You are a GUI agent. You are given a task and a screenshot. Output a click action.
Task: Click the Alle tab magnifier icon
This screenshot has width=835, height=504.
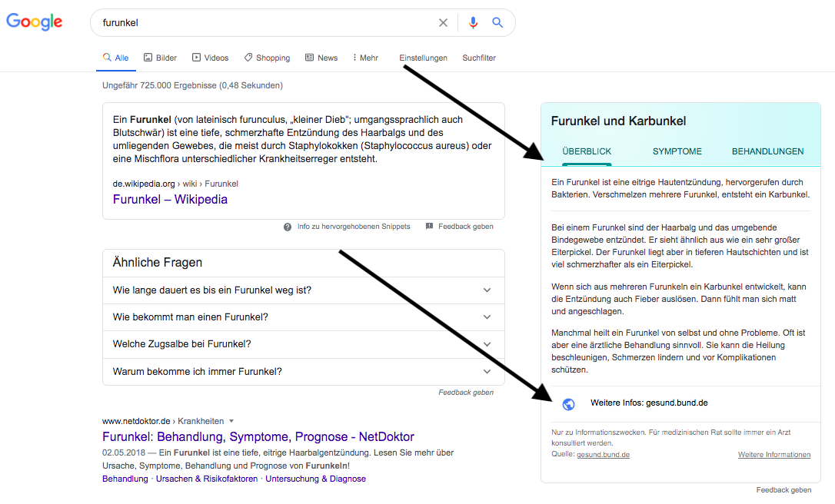tap(107, 58)
